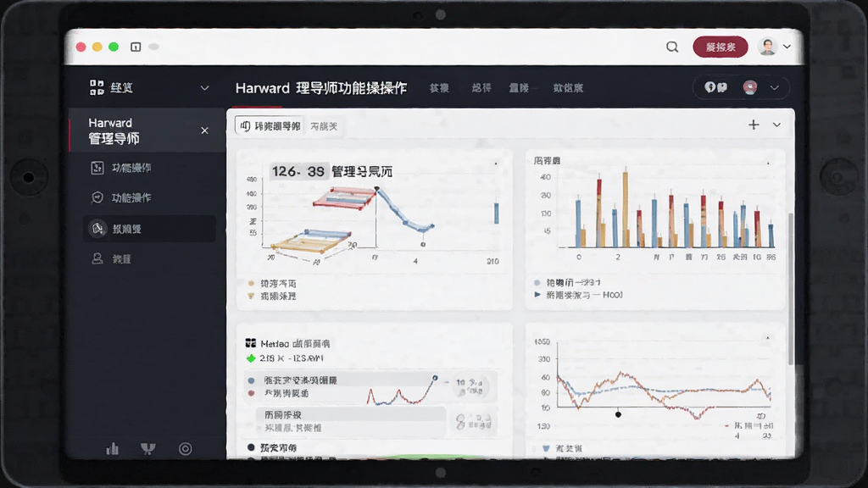
Task: Click the grid dashboard icon in dark header
Action: point(97,87)
